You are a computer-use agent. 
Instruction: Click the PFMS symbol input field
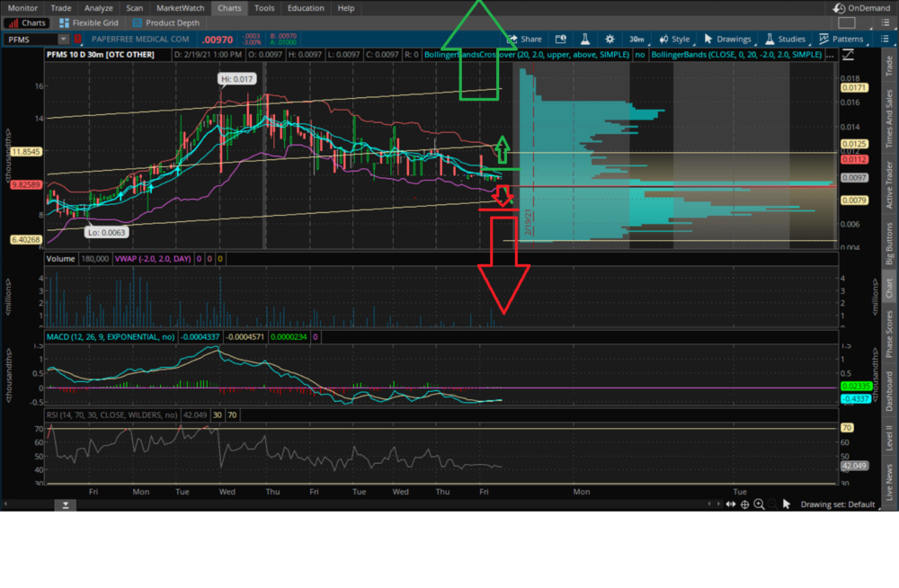click(x=31, y=39)
